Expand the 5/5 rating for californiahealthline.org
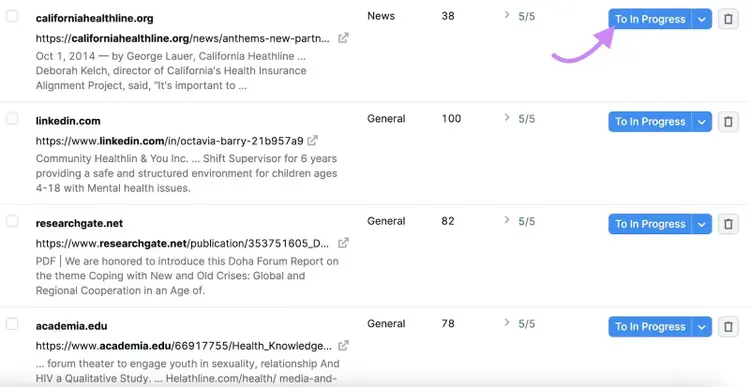The image size is (750, 387). pos(507,15)
